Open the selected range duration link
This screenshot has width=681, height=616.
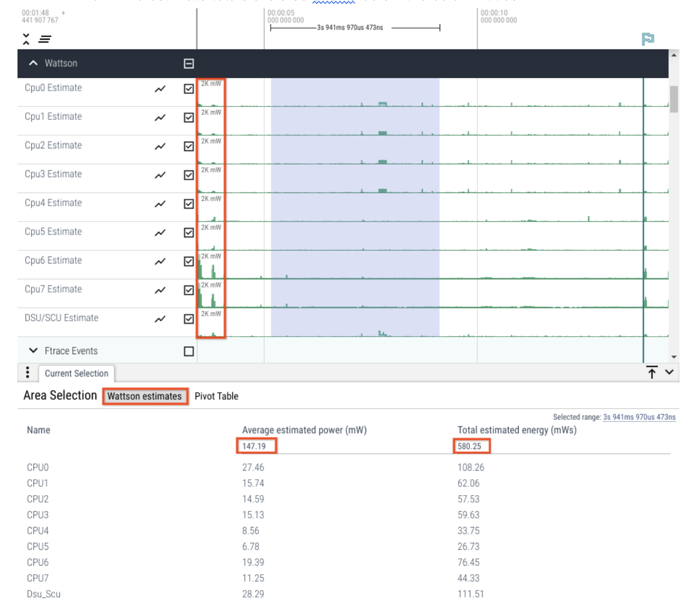click(x=639, y=417)
